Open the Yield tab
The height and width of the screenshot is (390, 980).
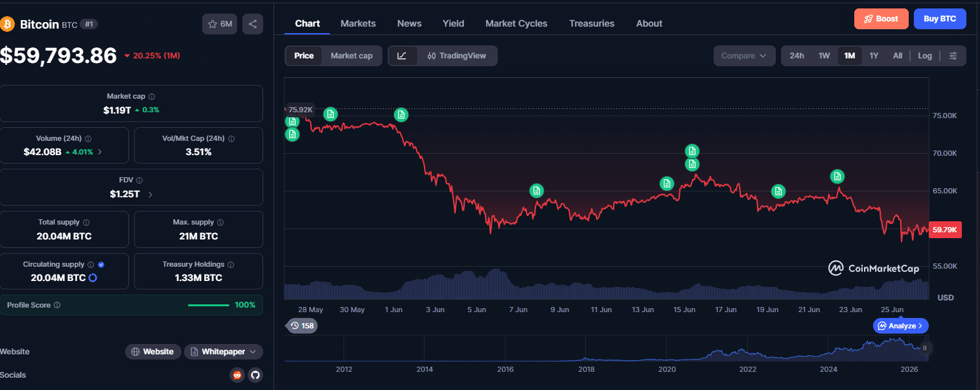[x=453, y=23]
